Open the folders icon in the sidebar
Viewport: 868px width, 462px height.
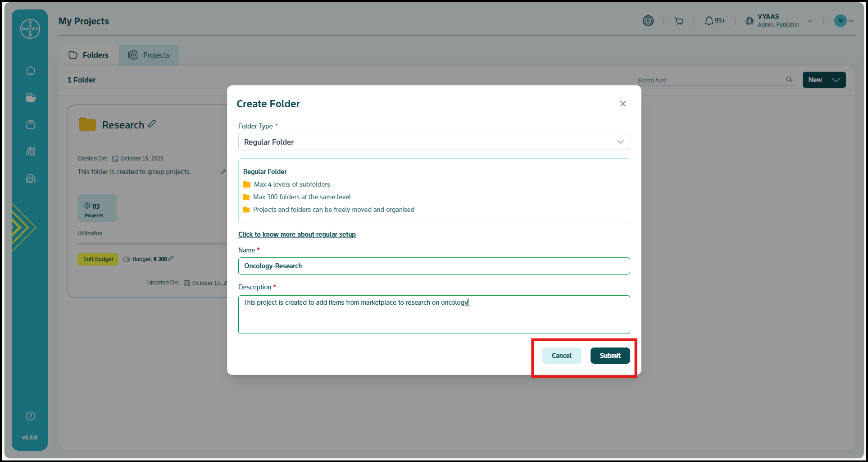click(31, 98)
